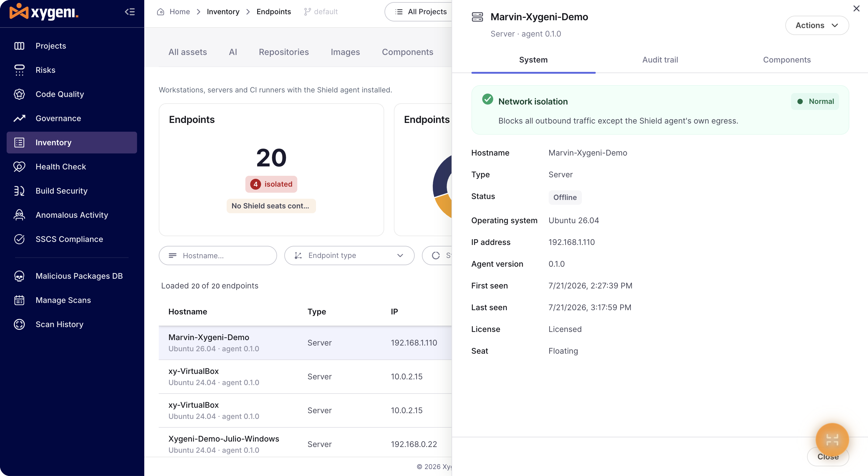
Task: Click the Xygeni logo
Action: (x=44, y=12)
